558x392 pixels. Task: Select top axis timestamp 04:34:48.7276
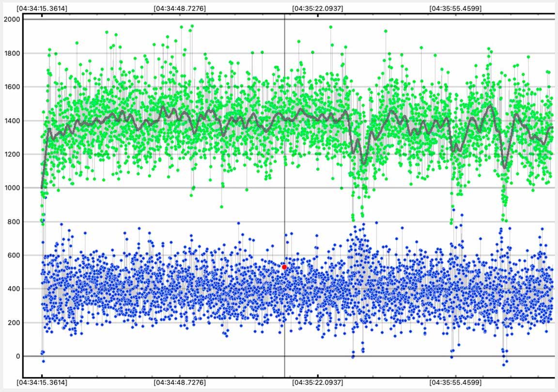point(179,8)
